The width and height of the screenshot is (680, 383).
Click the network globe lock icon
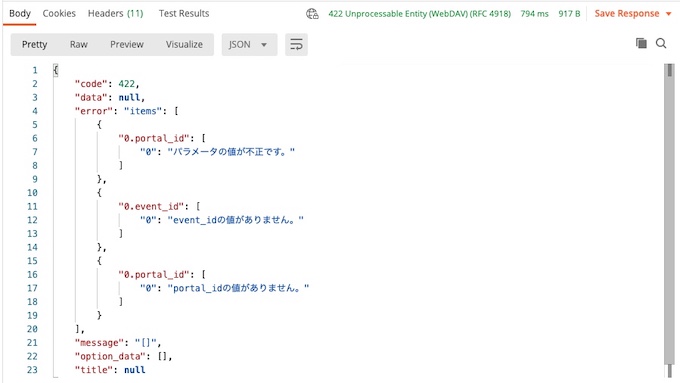click(312, 14)
